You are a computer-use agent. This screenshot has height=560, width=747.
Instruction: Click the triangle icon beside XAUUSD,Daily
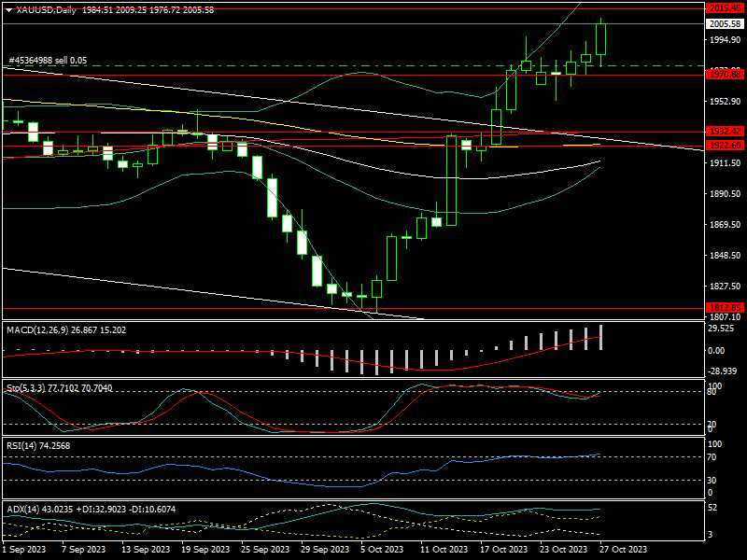pyautogui.click(x=7, y=9)
